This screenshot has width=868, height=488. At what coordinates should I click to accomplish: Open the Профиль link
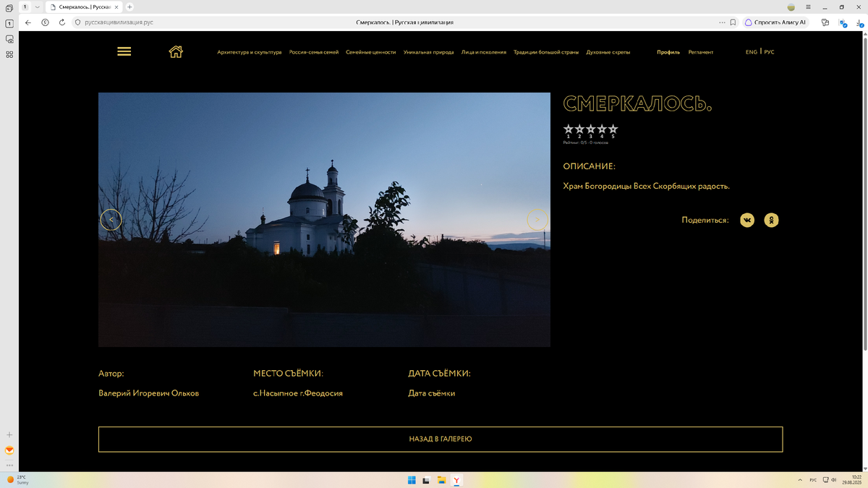[x=668, y=52]
